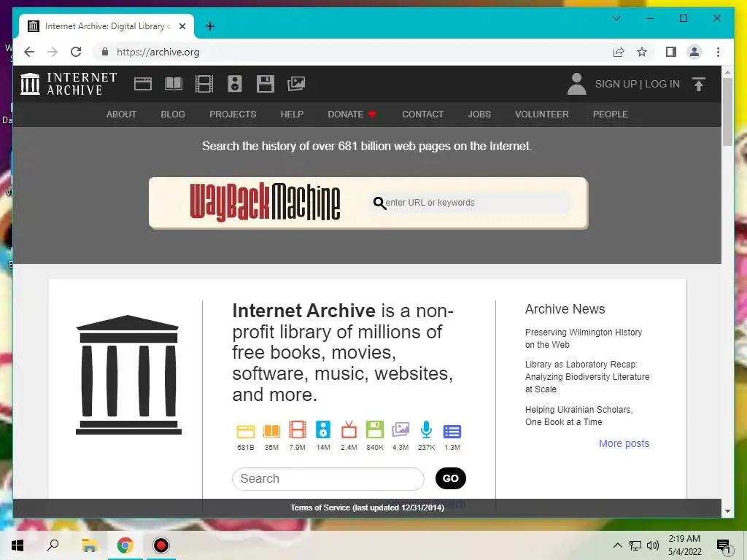Viewport: 747px width, 560px height.
Task: Click the large Archive building logo
Action: click(128, 375)
